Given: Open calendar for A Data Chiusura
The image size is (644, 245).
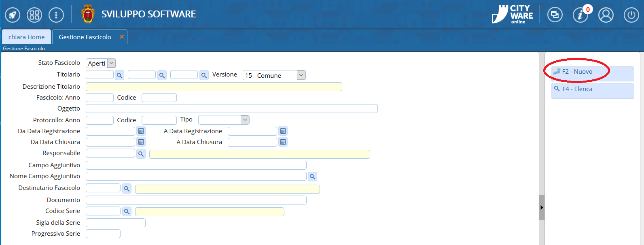Looking at the screenshot, I should (283, 142).
